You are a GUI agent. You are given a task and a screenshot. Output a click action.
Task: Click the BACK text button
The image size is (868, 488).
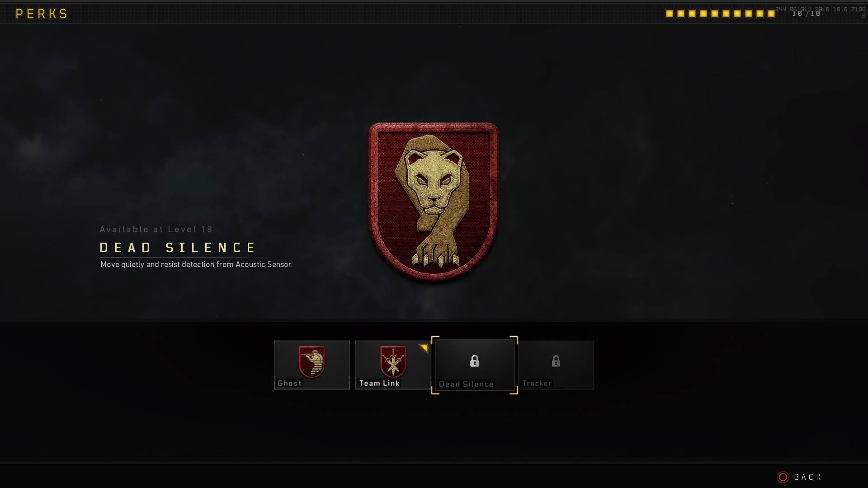pos(807,477)
